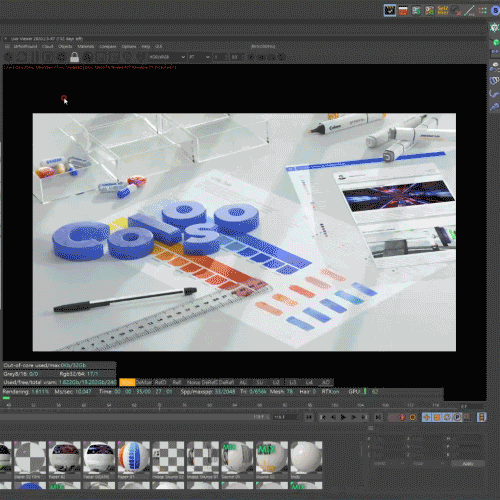Open the Objects menu in Live Viewer
500x500 pixels.
pyautogui.click(x=65, y=47)
